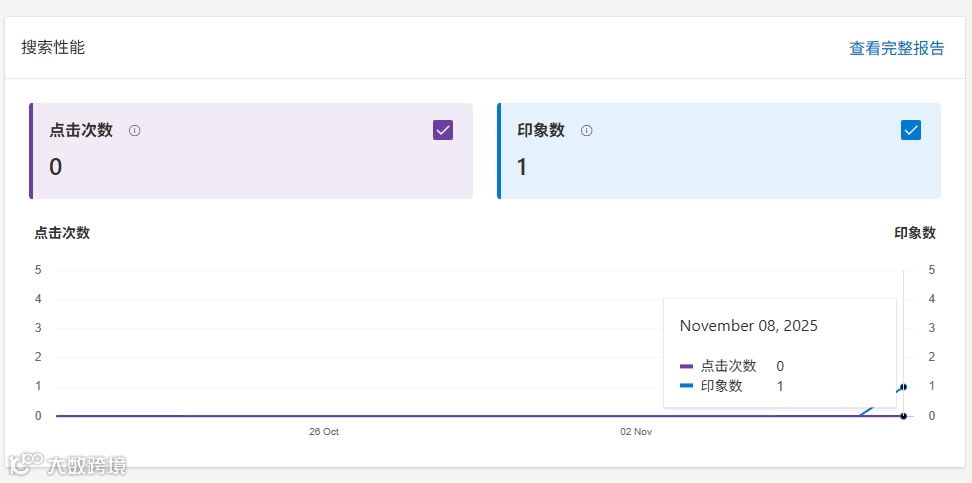972x483 pixels.
Task: Click the 点击次数 card total value 0
Action: 56,167
